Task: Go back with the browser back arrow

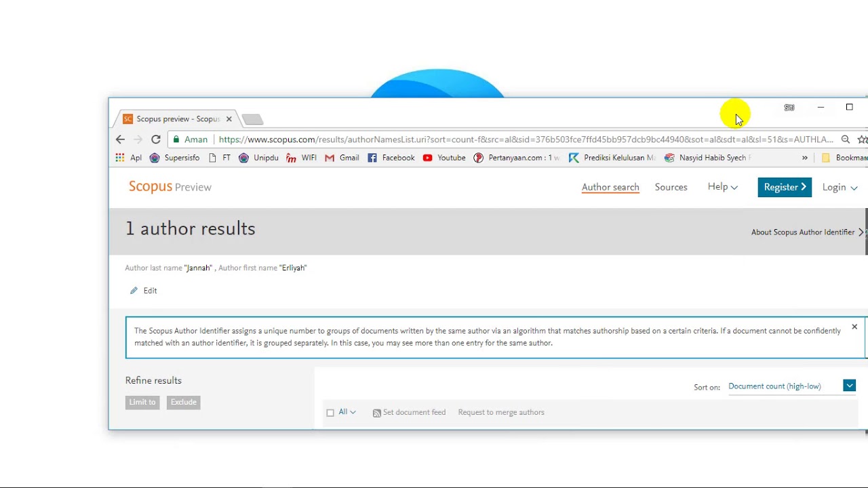Action: (x=120, y=140)
